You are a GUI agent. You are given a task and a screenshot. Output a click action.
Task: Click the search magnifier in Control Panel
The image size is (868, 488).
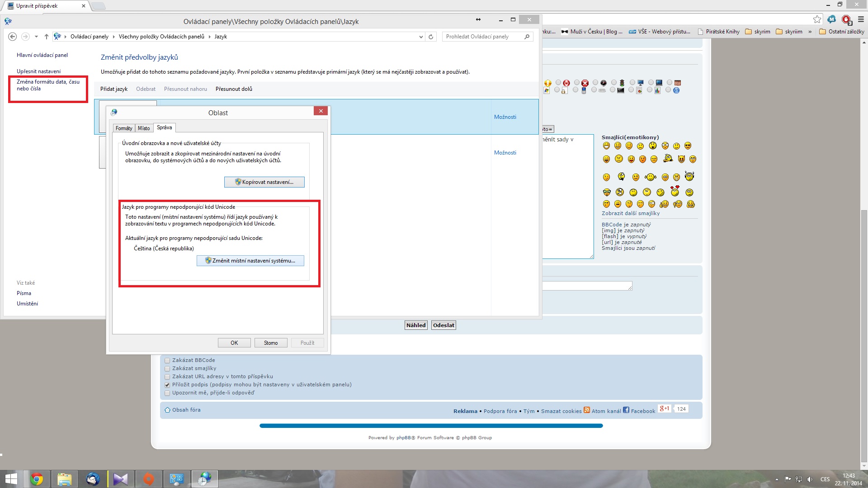[527, 37]
